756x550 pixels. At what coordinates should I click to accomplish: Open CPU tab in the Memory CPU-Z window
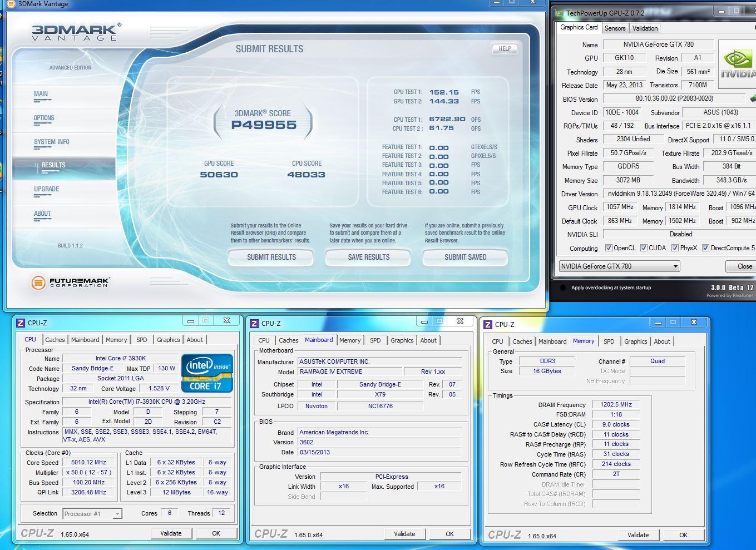[497, 341]
